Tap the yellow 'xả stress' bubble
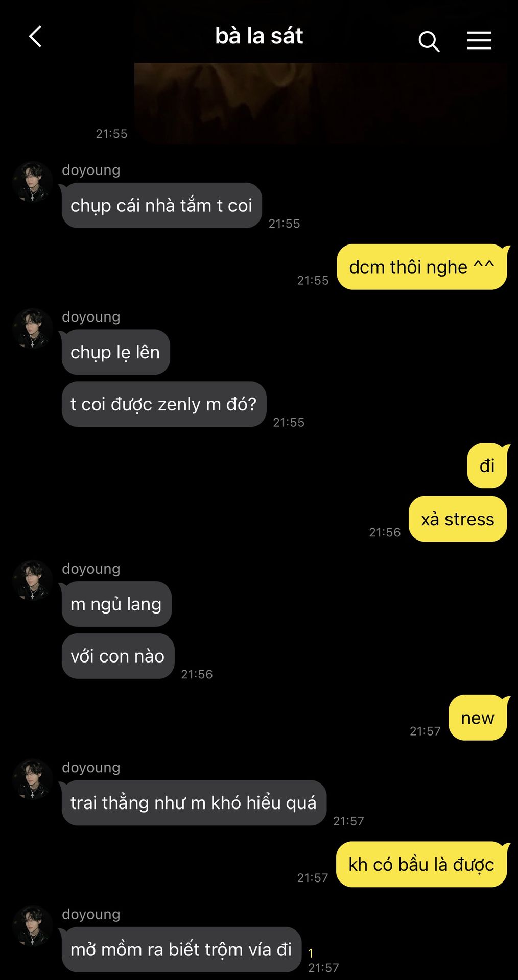518x980 pixels. [x=458, y=519]
